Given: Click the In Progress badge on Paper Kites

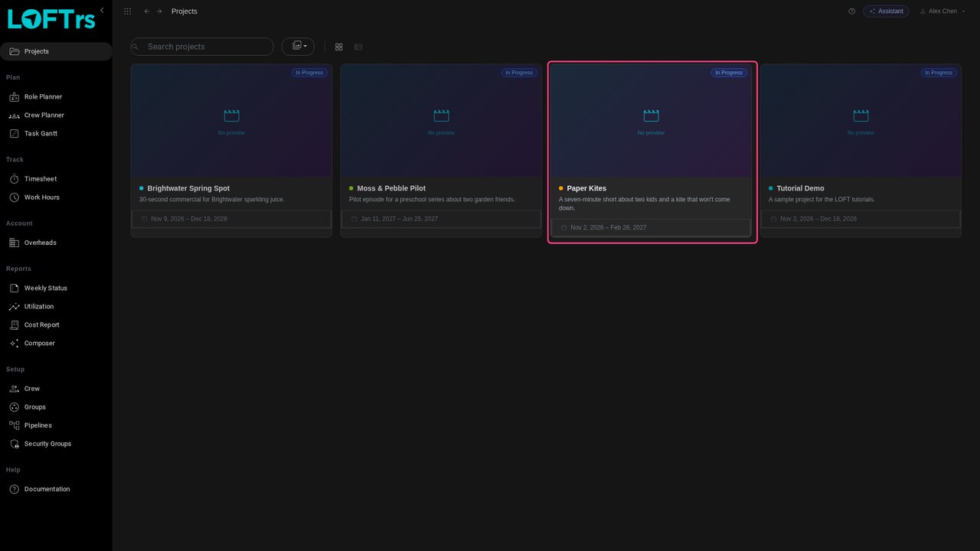Looking at the screenshot, I should pyautogui.click(x=729, y=73).
